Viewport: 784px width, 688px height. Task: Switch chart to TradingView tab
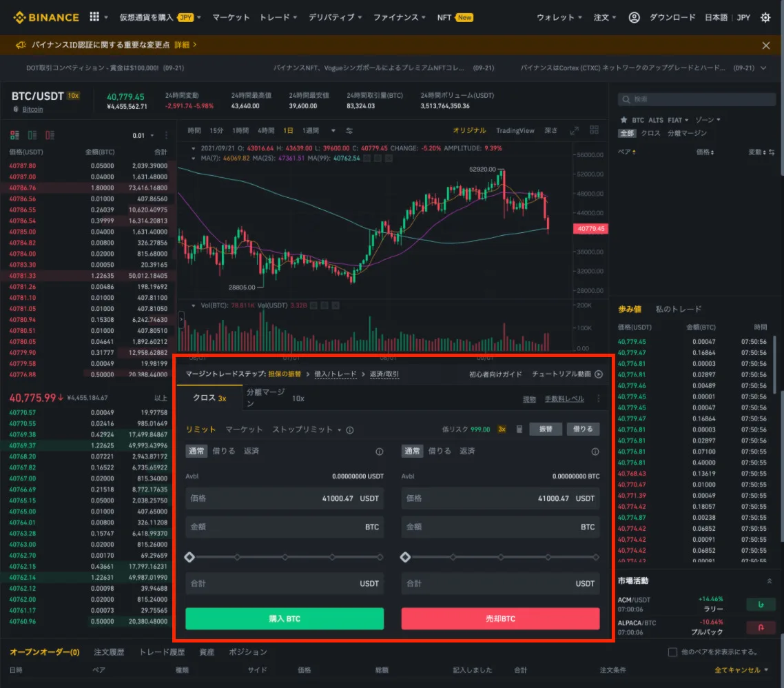coord(515,130)
